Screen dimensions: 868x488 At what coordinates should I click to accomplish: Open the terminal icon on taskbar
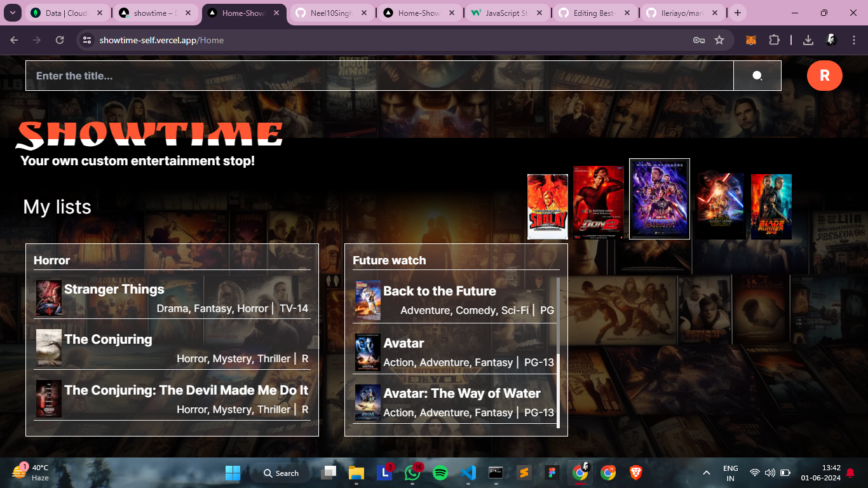(x=496, y=473)
